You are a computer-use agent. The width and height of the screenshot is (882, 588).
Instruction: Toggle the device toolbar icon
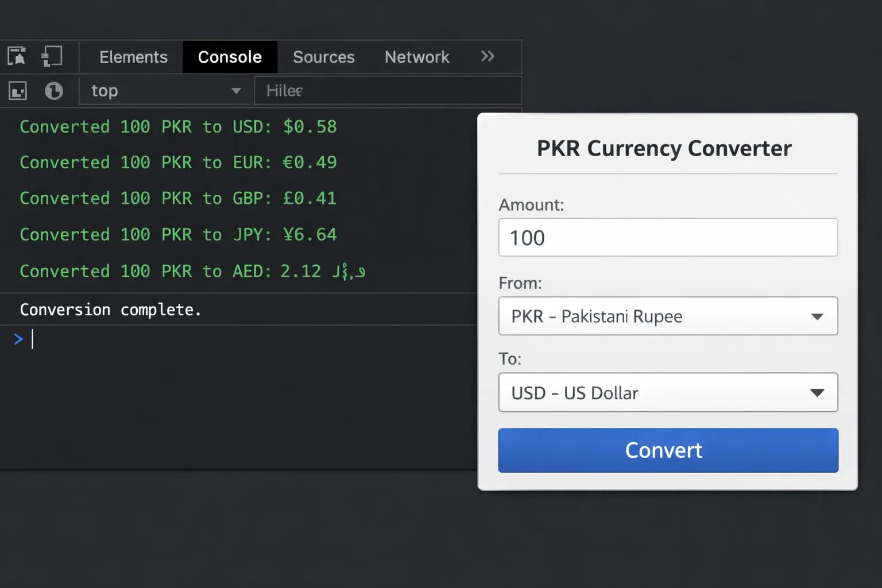pos(52,56)
